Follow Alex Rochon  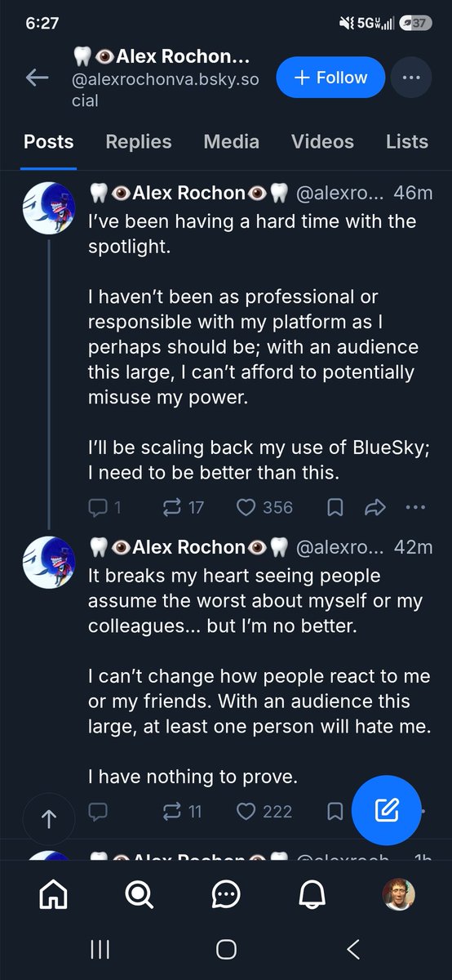330,78
